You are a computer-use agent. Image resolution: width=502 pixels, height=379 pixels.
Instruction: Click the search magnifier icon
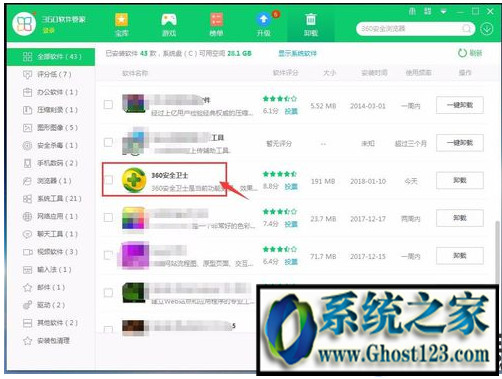tap(467, 29)
